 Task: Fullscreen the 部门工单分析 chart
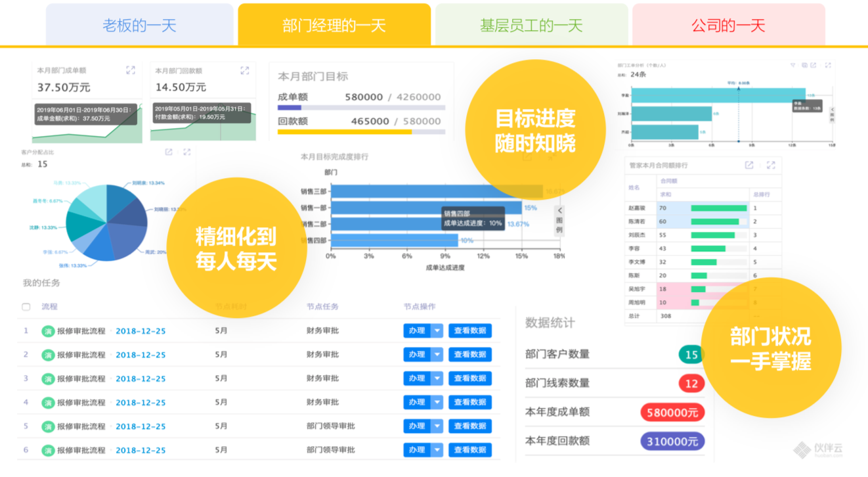pos(828,65)
